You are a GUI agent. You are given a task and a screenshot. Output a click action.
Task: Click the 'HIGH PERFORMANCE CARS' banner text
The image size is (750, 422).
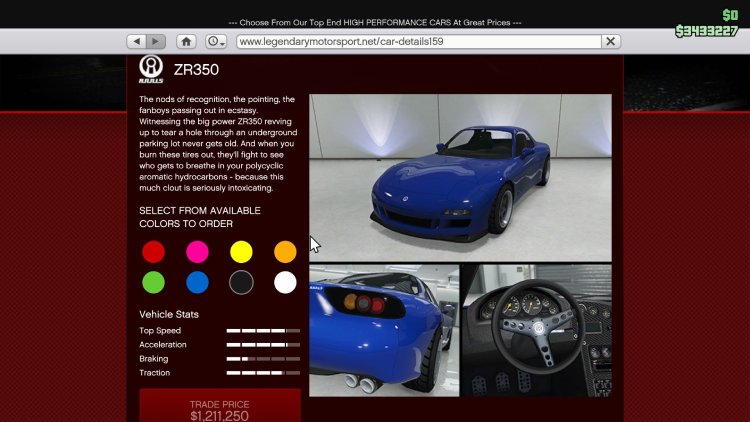click(395, 22)
